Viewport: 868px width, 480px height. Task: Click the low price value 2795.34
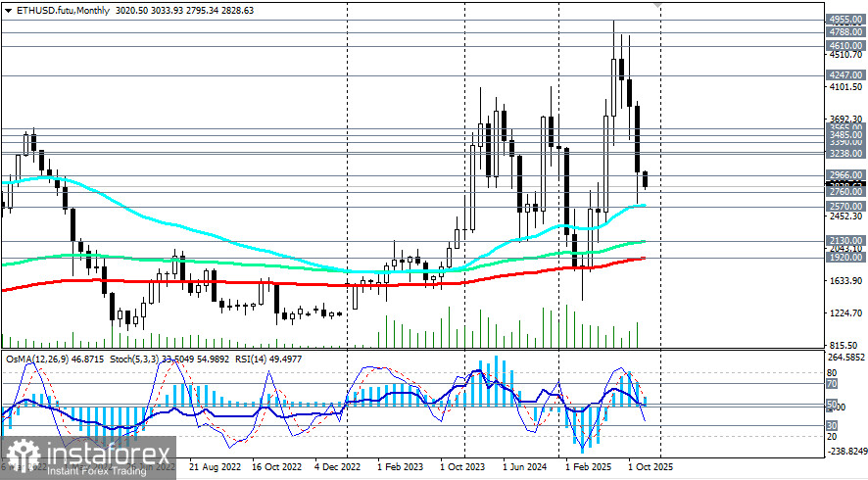(203, 10)
